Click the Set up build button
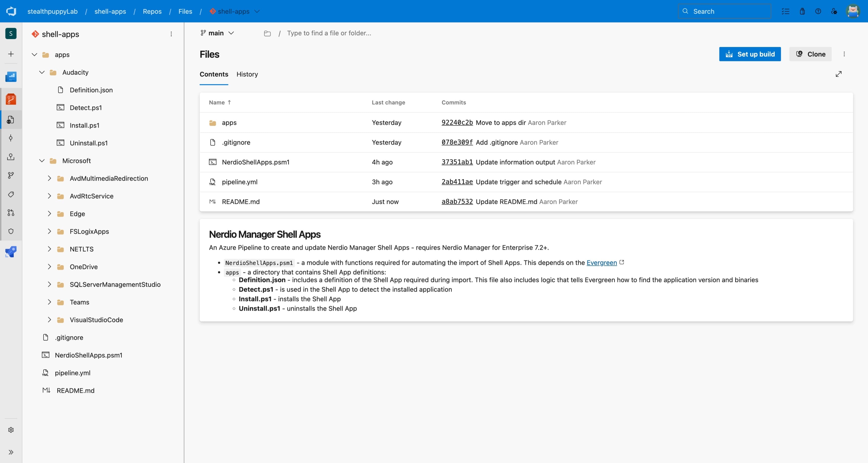 click(x=750, y=54)
